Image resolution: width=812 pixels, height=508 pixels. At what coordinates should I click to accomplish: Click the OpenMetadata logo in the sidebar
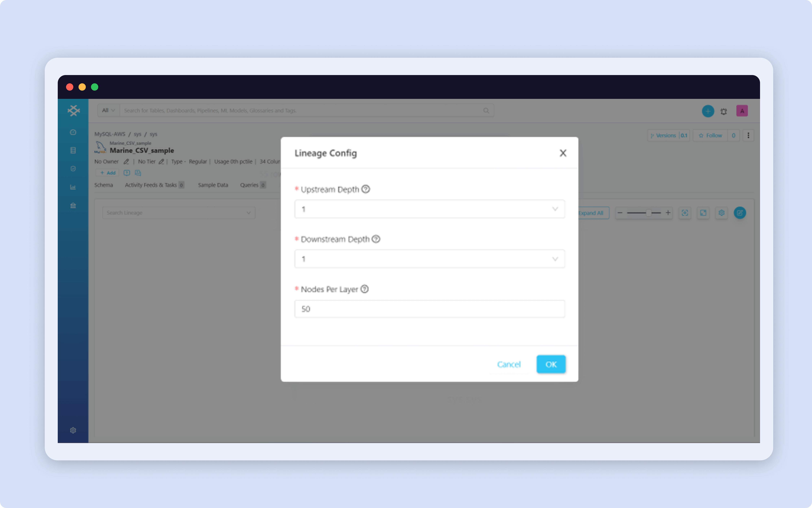tap(73, 111)
